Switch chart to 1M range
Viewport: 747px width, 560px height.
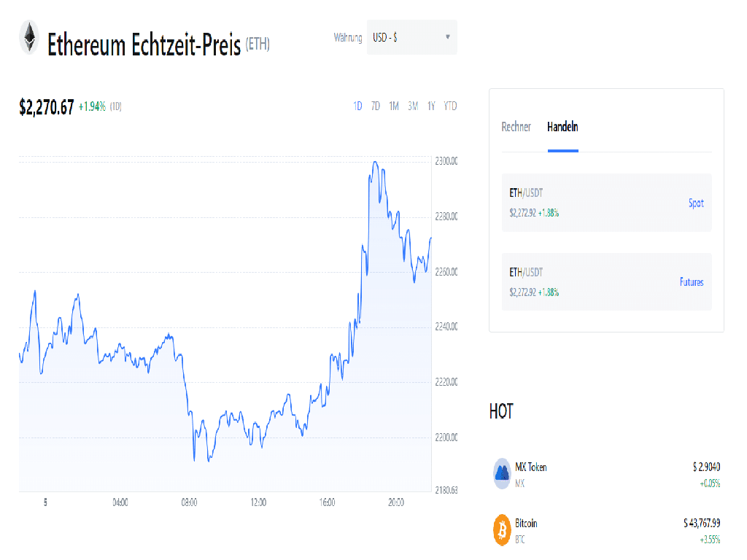(x=394, y=106)
